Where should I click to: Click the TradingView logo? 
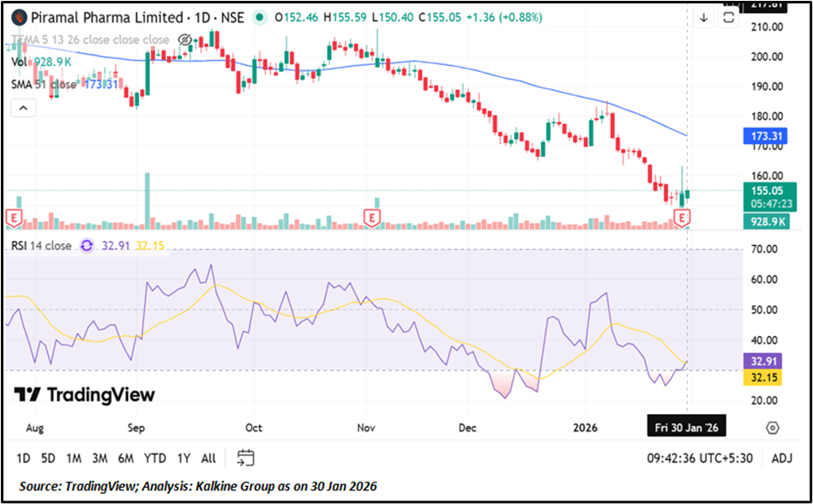[85, 394]
